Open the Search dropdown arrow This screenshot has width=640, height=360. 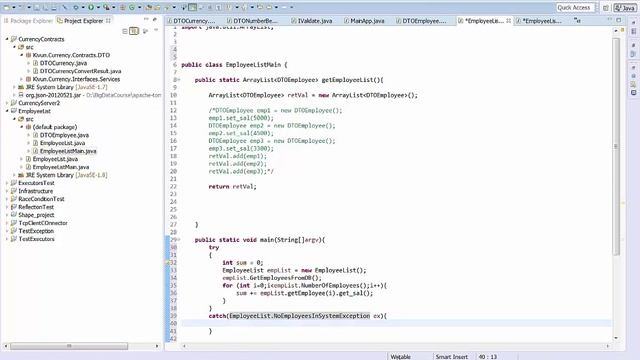pos(174,7)
